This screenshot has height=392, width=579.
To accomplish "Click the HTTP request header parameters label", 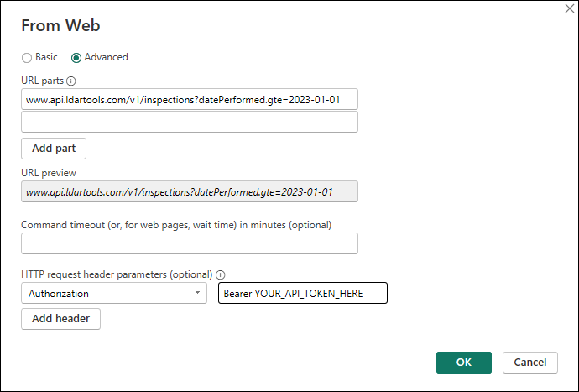I will point(116,274).
